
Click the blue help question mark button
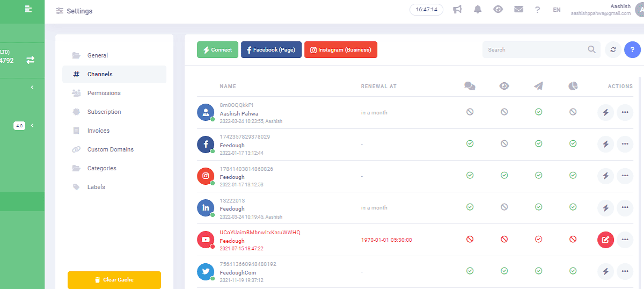coord(632,49)
